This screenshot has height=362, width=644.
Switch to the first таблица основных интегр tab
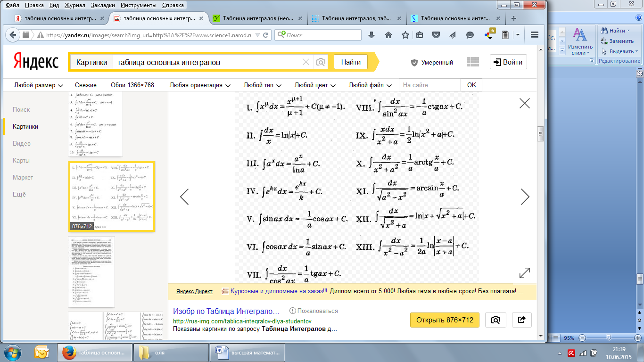[60, 19]
